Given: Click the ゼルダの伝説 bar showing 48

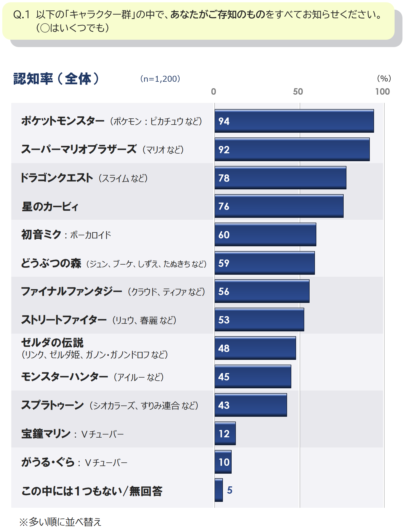Looking at the screenshot, I should coord(255,348).
